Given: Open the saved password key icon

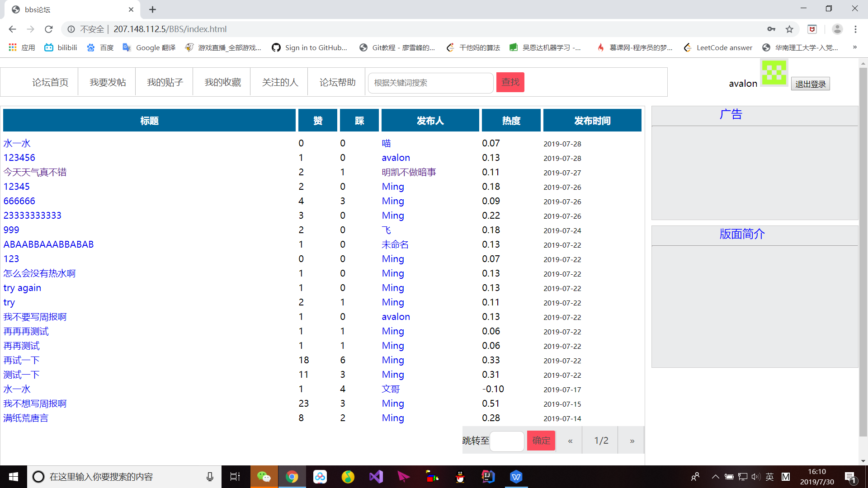Looking at the screenshot, I should click(x=771, y=29).
